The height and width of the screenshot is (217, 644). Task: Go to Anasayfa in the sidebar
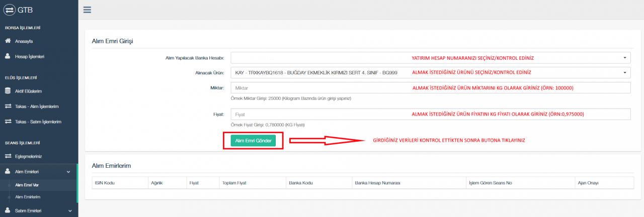(24, 41)
